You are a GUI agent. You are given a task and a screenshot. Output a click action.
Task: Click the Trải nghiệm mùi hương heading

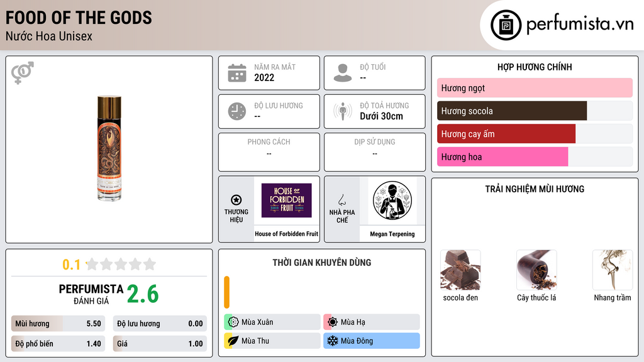coord(535,189)
